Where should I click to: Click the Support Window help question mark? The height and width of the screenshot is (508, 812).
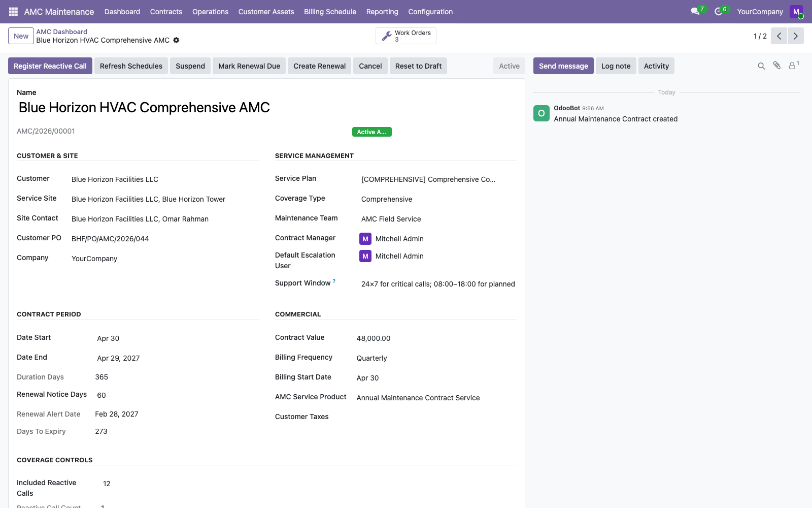click(x=334, y=281)
